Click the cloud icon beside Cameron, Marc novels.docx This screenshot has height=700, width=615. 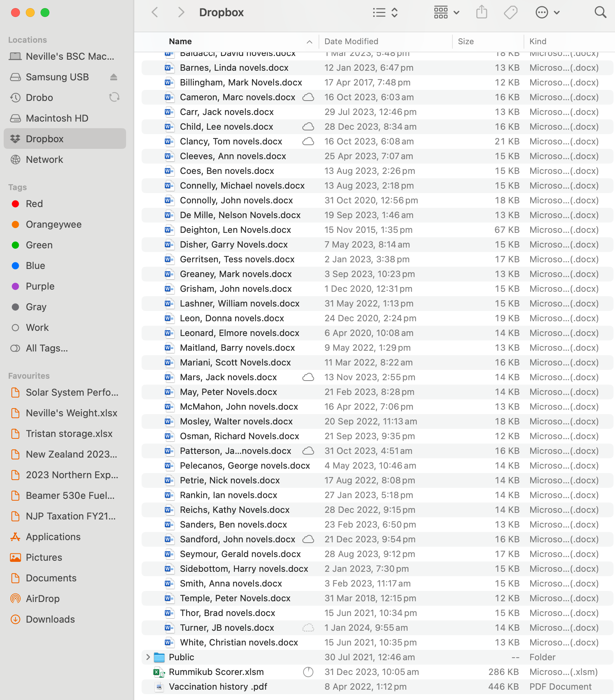[x=308, y=97]
